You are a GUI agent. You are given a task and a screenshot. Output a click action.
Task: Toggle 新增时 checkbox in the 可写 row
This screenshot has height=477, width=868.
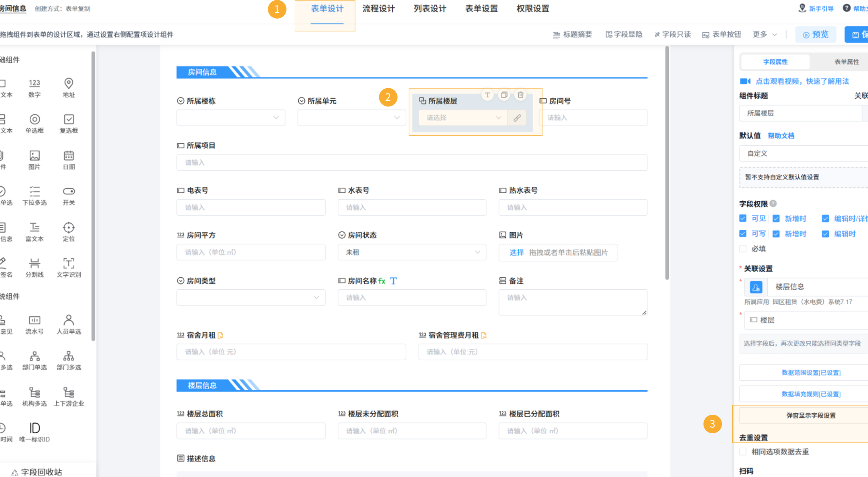click(x=776, y=234)
